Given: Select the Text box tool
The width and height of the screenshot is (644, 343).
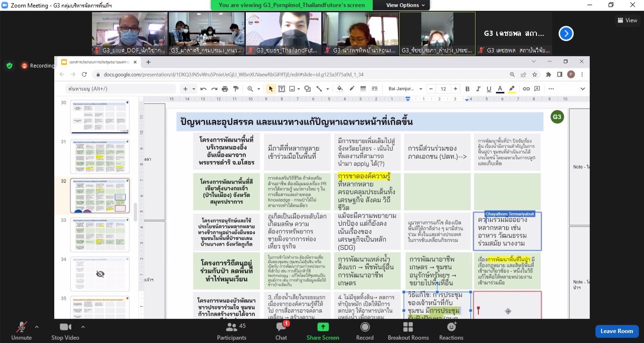Looking at the screenshot, I should point(281,89).
